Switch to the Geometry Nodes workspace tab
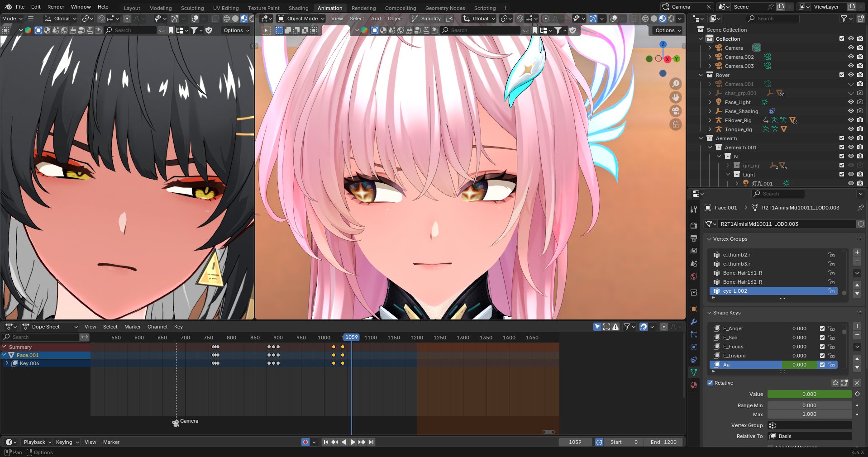Viewport: 868px width, 457px height. 445,8
